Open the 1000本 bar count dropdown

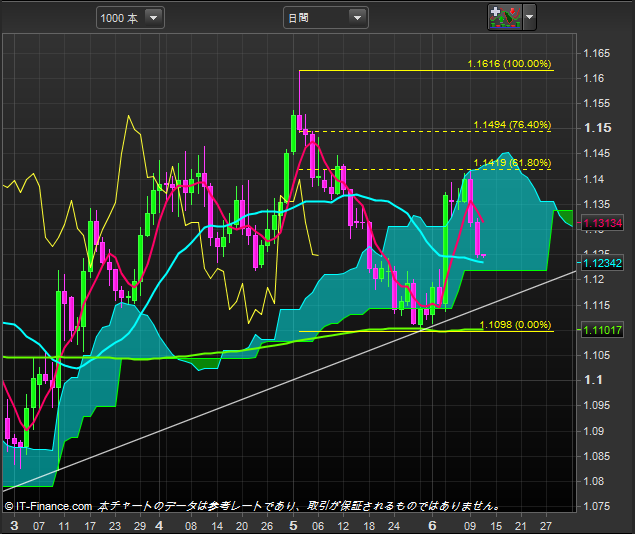(130, 18)
